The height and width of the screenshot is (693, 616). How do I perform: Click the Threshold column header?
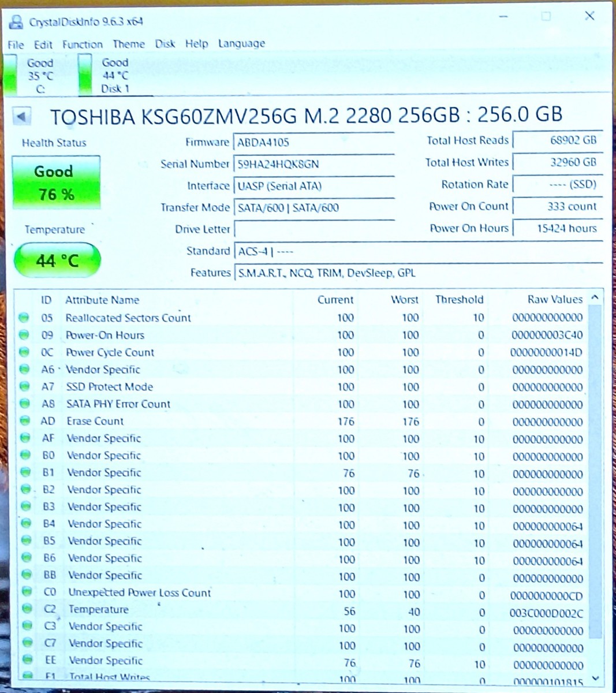click(459, 299)
